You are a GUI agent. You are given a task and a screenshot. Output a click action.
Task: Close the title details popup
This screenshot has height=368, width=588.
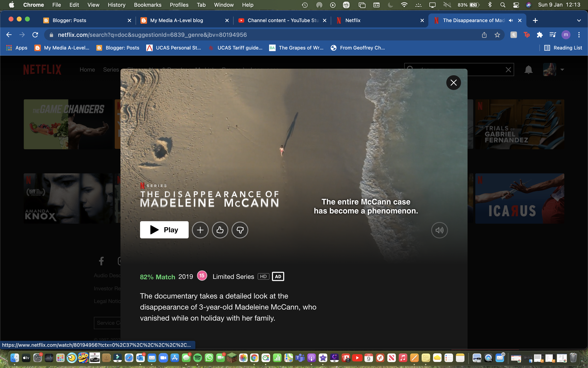click(x=453, y=83)
